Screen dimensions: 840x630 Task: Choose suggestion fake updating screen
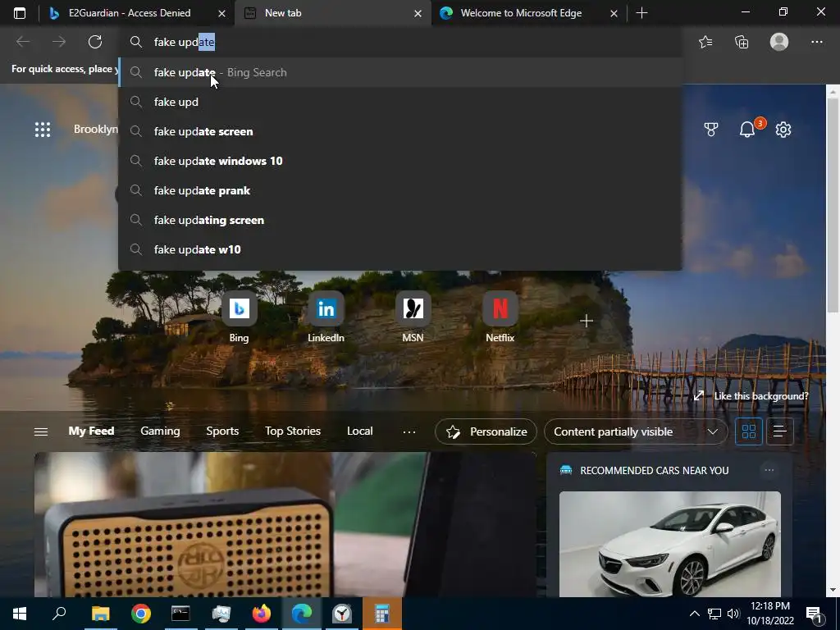click(400, 220)
